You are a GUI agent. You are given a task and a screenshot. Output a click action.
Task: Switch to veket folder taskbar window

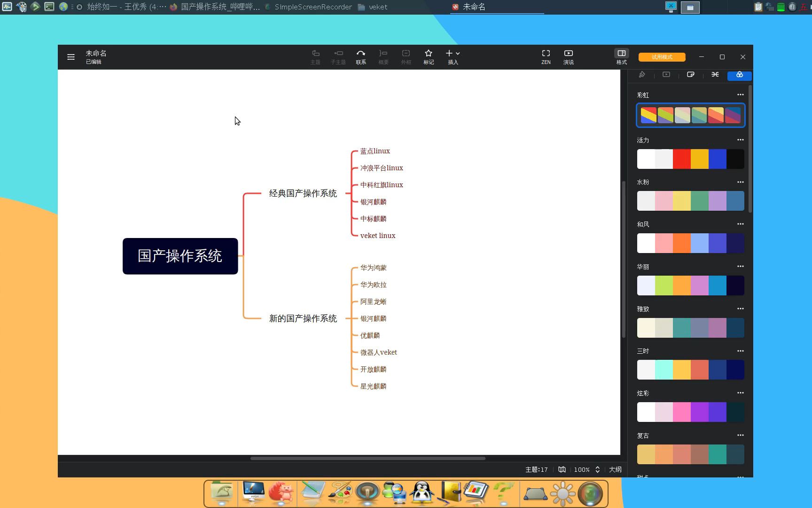[373, 7]
